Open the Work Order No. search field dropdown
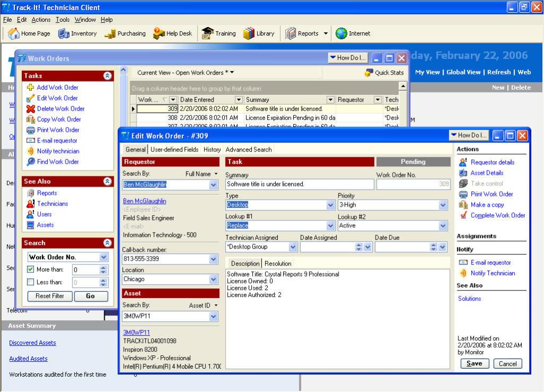The width and height of the screenshot is (544, 392). pos(104,257)
